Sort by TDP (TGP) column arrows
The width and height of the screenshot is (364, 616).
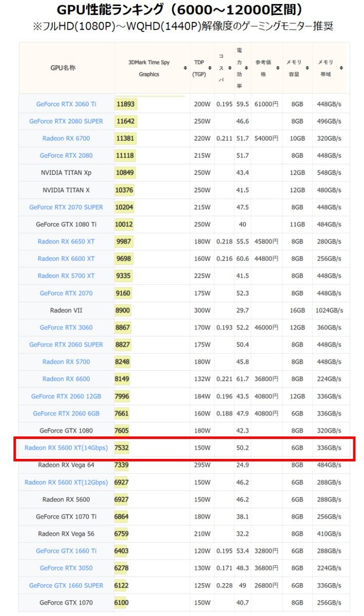209,68
